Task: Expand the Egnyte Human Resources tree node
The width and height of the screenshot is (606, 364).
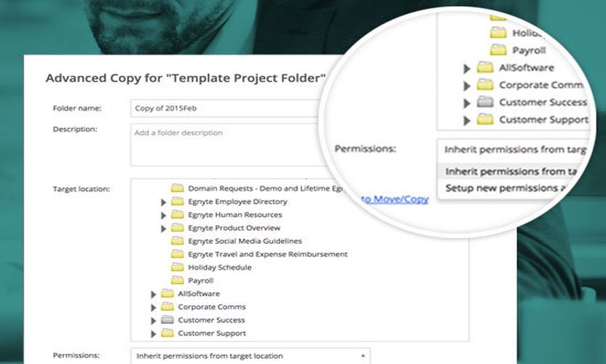Action: (164, 215)
